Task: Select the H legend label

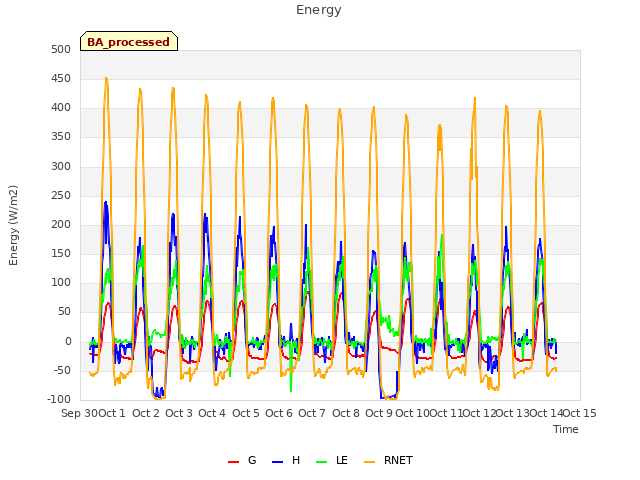Action: [296, 460]
